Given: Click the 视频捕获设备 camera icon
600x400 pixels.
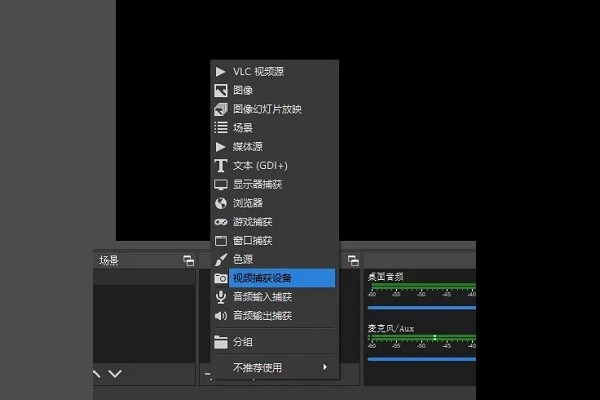Looking at the screenshot, I should [x=221, y=278].
